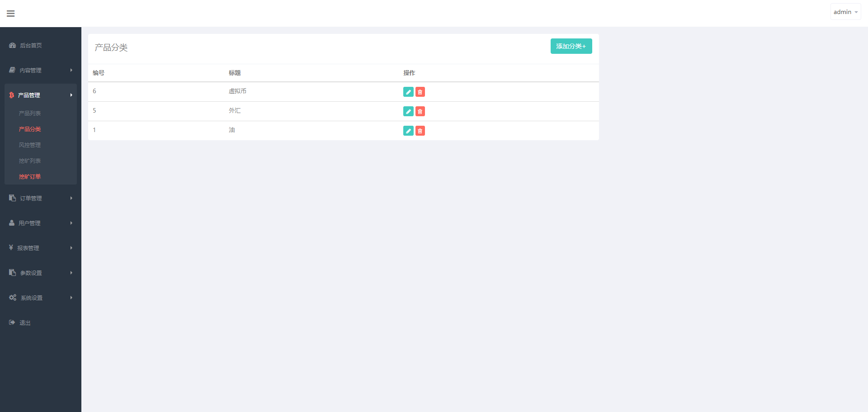
Task: Click the 内容管理 book icon
Action: (x=12, y=70)
